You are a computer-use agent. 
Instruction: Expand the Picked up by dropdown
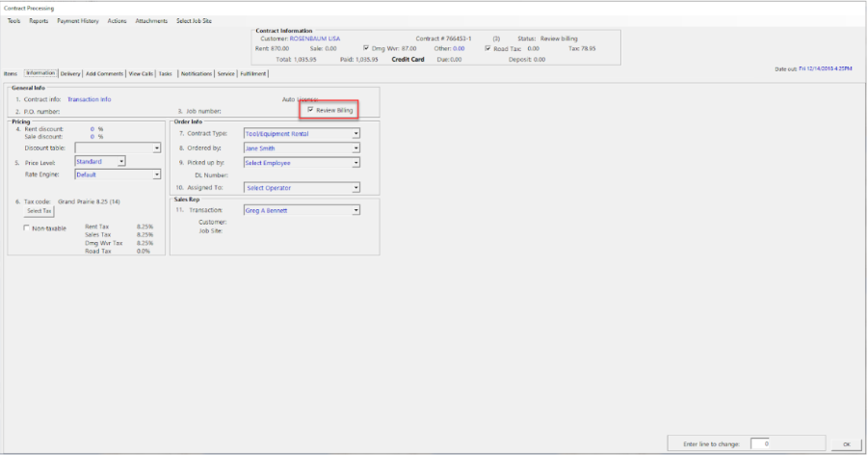(x=355, y=163)
